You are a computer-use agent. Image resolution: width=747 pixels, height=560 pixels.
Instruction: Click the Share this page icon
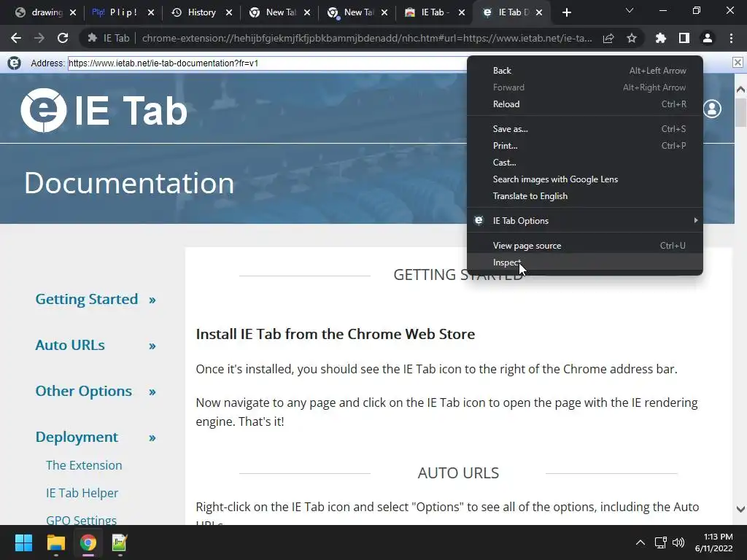pyautogui.click(x=608, y=38)
